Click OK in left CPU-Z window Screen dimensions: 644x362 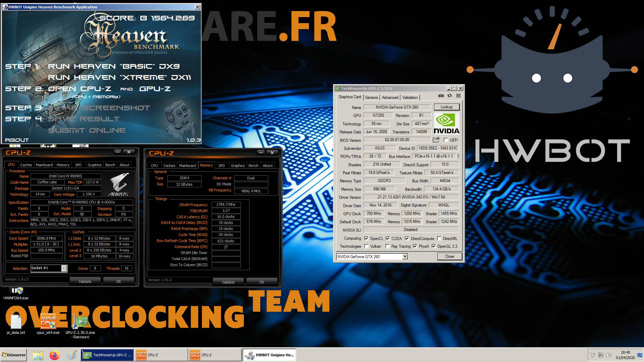pos(118,282)
